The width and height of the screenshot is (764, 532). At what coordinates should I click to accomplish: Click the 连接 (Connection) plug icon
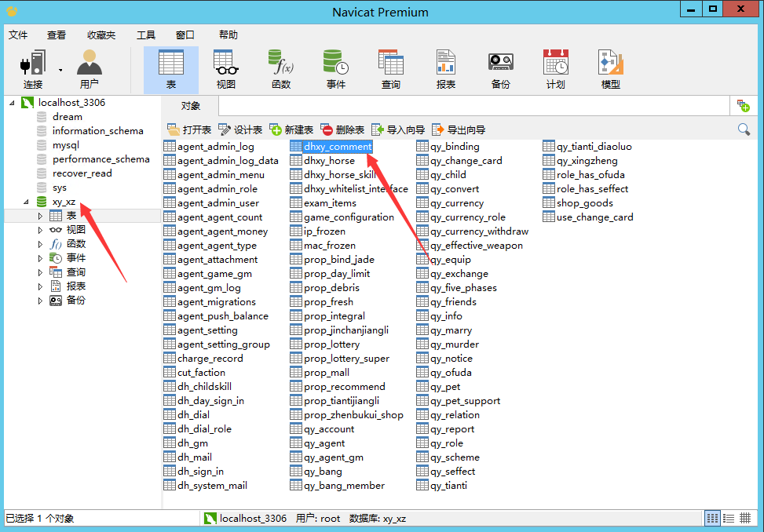point(32,63)
